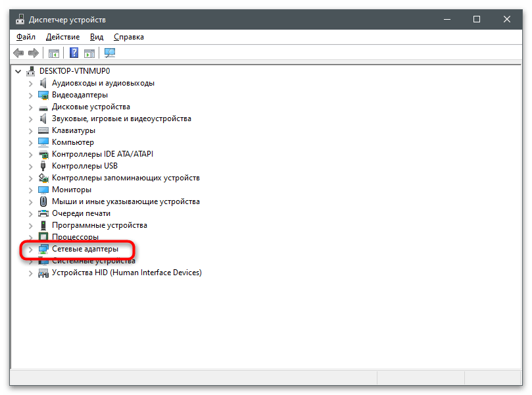Close the Диспетчер устройств window
The height and width of the screenshot is (395, 532).
[x=507, y=19]
